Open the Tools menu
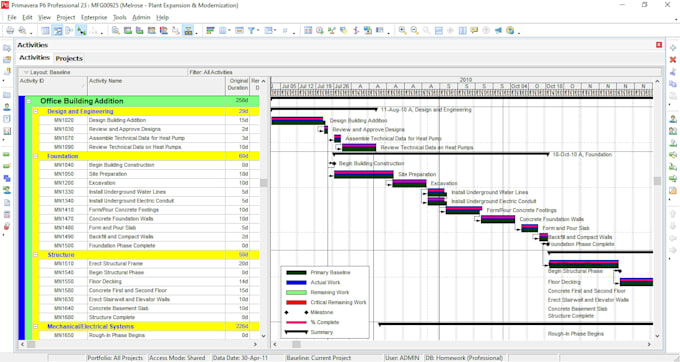The height and width of the screenshot is (362, 680). 119,17
